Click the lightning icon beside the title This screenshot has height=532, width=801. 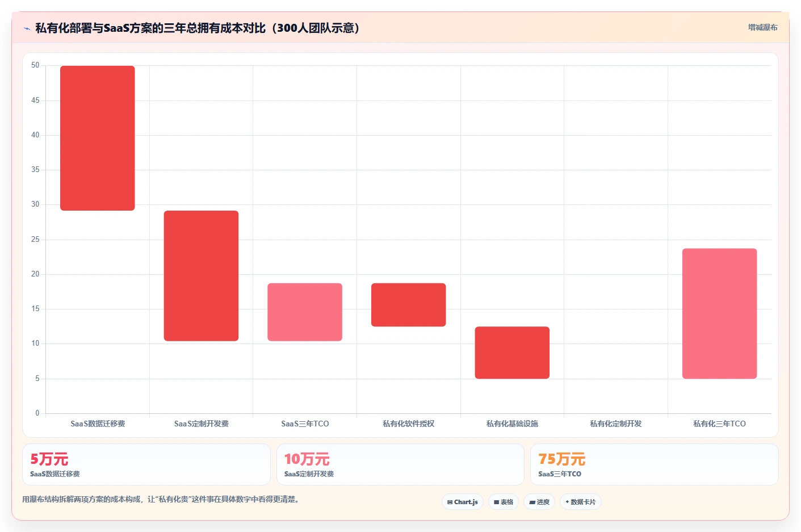coord(27,28)
